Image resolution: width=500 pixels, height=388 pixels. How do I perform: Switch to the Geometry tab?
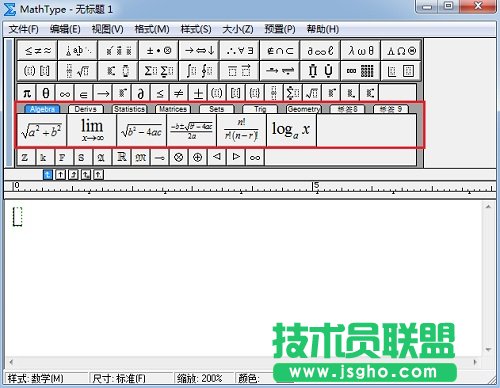coord(304,109)
